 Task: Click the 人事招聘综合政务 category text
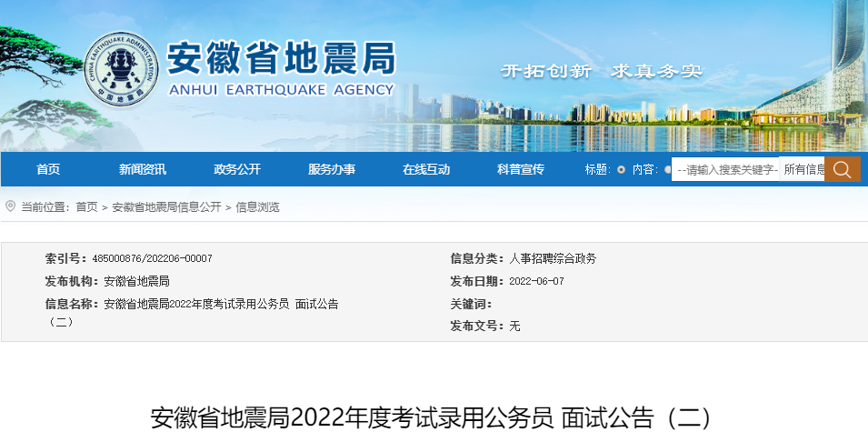click(553, 258)
